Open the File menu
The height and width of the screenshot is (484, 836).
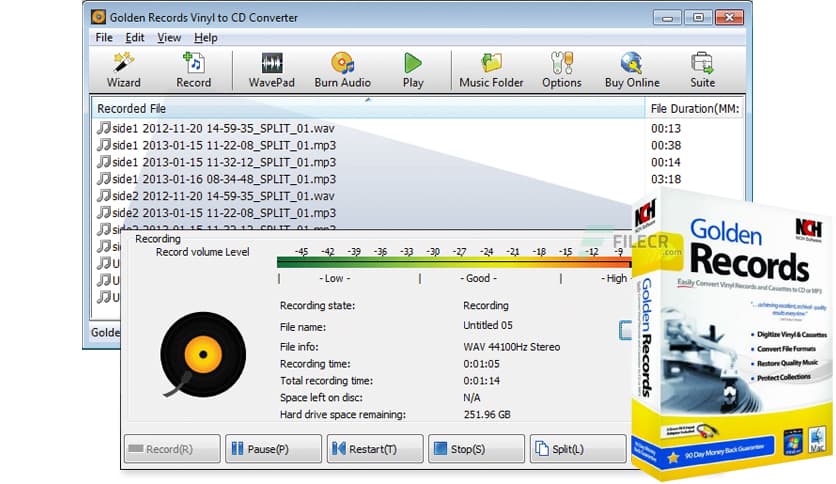pos(104,37)
